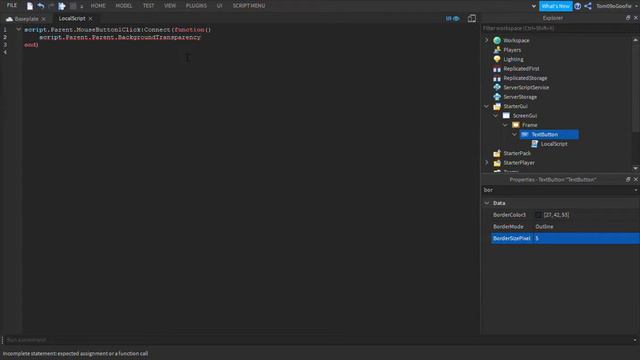Click the properties filter field containing 'bor'
The image size is (640, 360).
(557, 190)
